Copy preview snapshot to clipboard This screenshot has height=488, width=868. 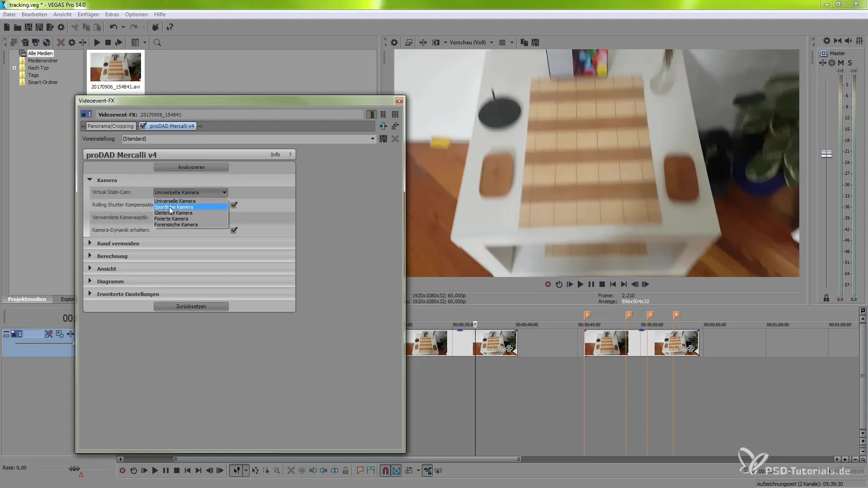point(524,42)
